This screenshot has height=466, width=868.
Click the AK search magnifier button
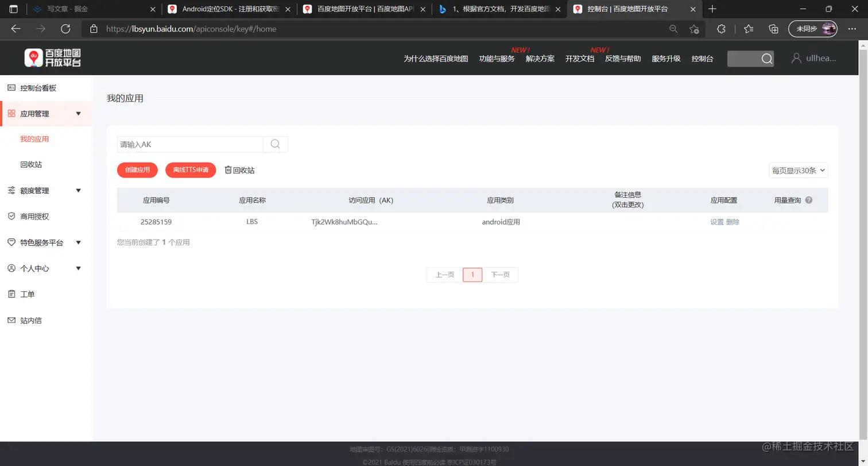point(276,144)
